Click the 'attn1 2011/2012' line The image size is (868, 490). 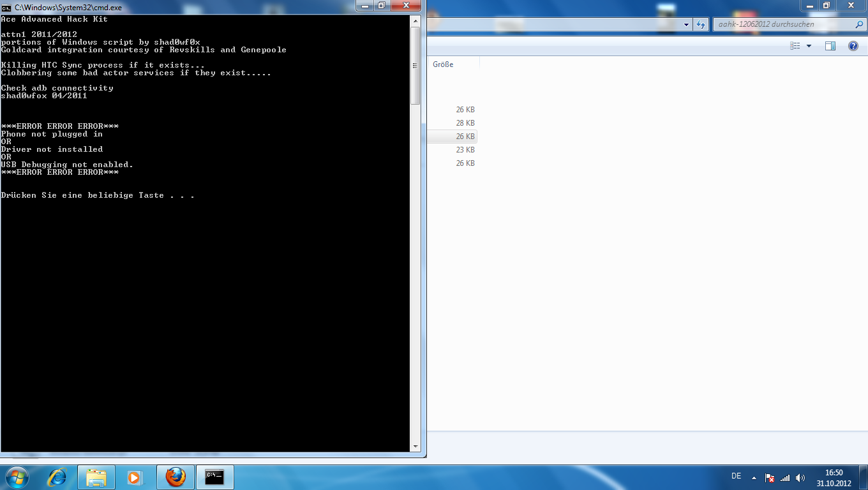39,34
